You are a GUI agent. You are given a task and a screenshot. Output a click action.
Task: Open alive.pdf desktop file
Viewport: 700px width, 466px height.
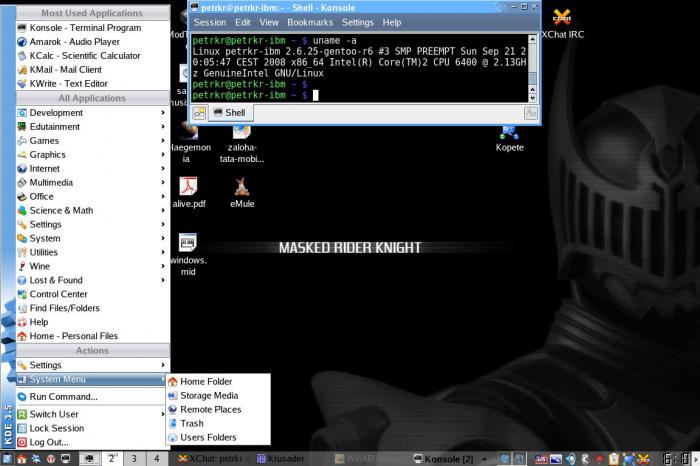click(188, 192)
